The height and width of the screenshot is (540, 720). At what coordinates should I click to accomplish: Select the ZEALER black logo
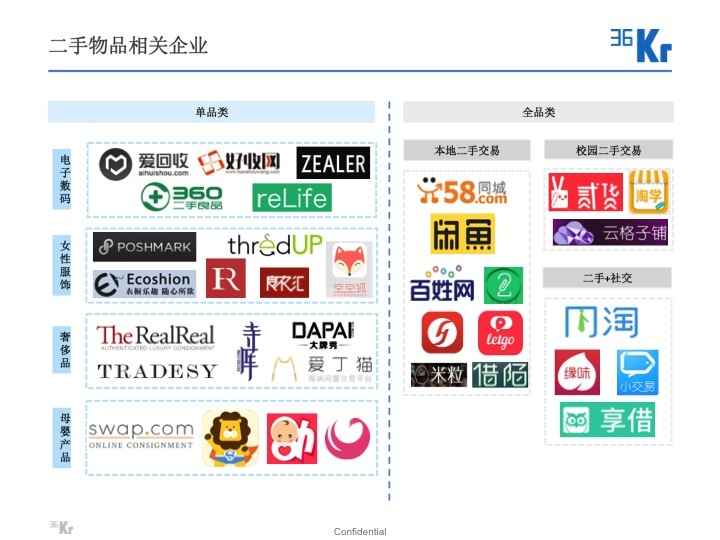(333, 163)
